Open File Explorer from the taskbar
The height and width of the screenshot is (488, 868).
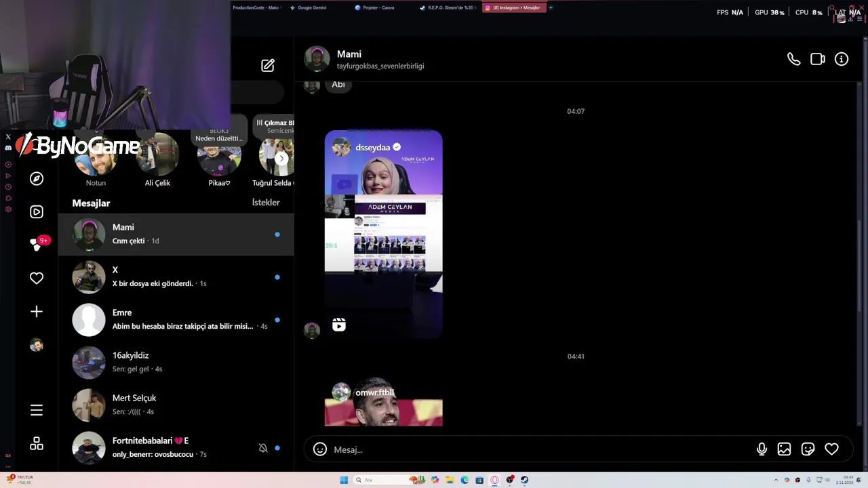click(450, 480)
